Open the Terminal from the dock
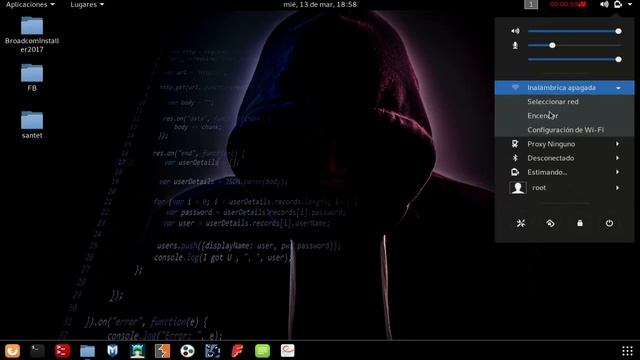The width and height of the screenshot is (640, 360). coord(38,351)
